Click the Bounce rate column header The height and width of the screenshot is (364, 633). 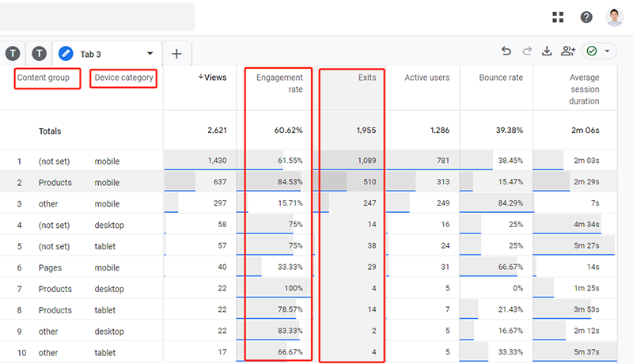(501, 78)
